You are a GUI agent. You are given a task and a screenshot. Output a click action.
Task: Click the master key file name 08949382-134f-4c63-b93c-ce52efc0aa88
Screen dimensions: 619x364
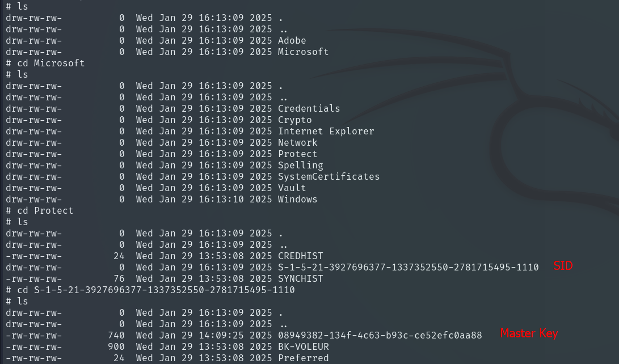380,336
